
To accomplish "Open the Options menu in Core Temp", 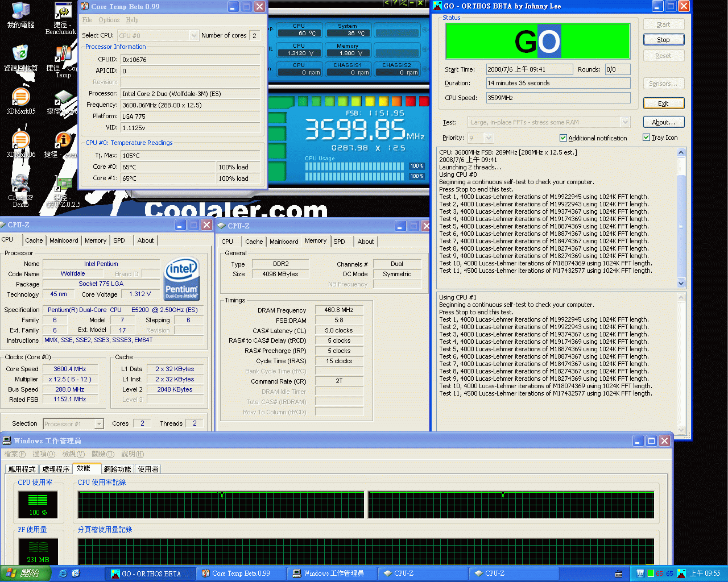I will pos(109,20).
